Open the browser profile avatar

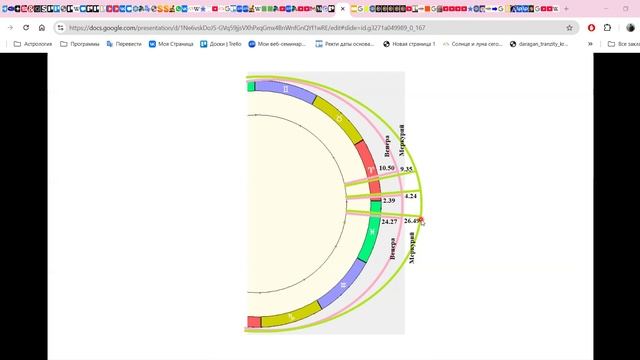click(x=630, y=28)
